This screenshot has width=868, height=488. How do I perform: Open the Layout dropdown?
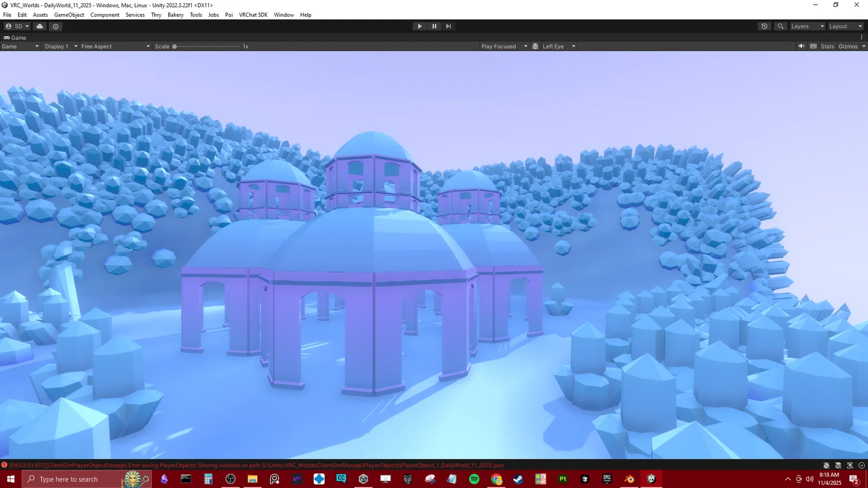pyautogui.click(x=845, y=26)
